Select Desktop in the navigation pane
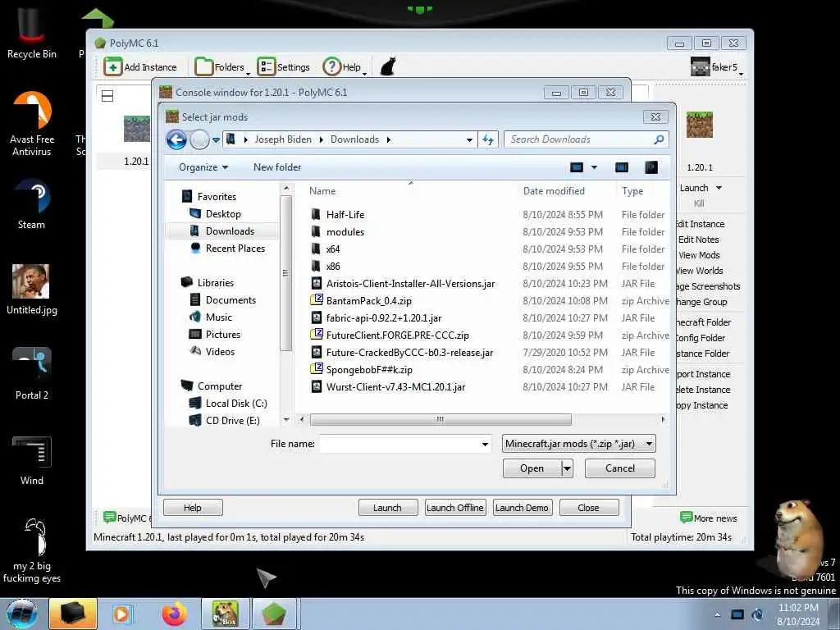This screenshot has height=630, width=840. coord(223,214)
